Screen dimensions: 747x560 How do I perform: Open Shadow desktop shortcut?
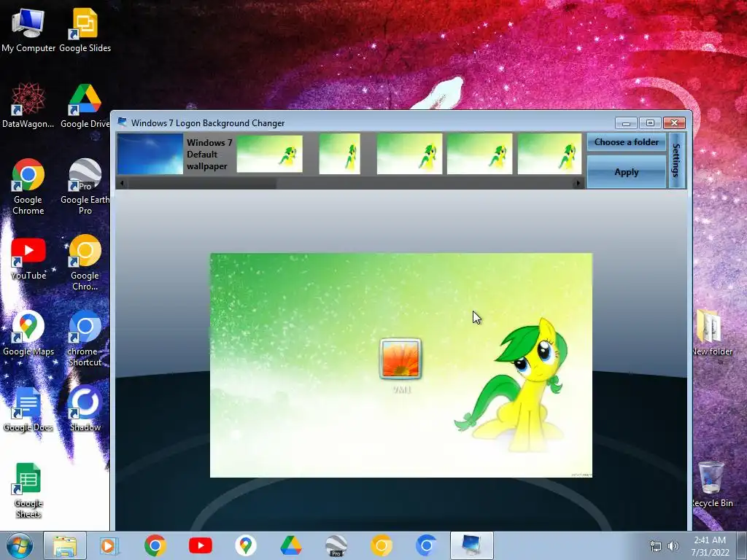85,409
